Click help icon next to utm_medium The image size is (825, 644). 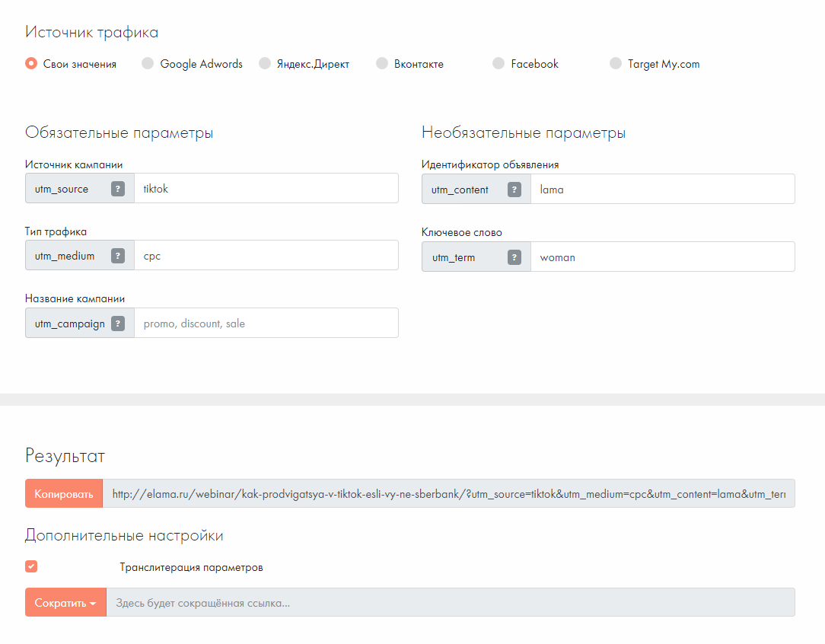(118, 256)
